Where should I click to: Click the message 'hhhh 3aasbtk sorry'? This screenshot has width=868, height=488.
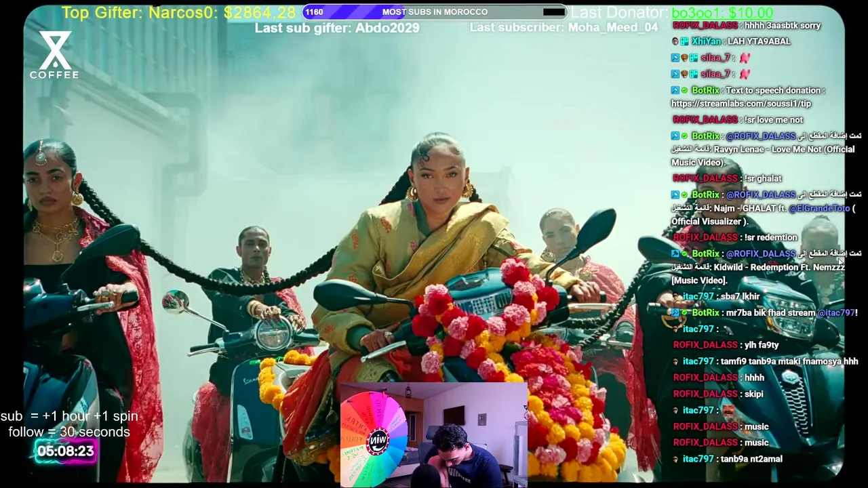coord(783,25)
